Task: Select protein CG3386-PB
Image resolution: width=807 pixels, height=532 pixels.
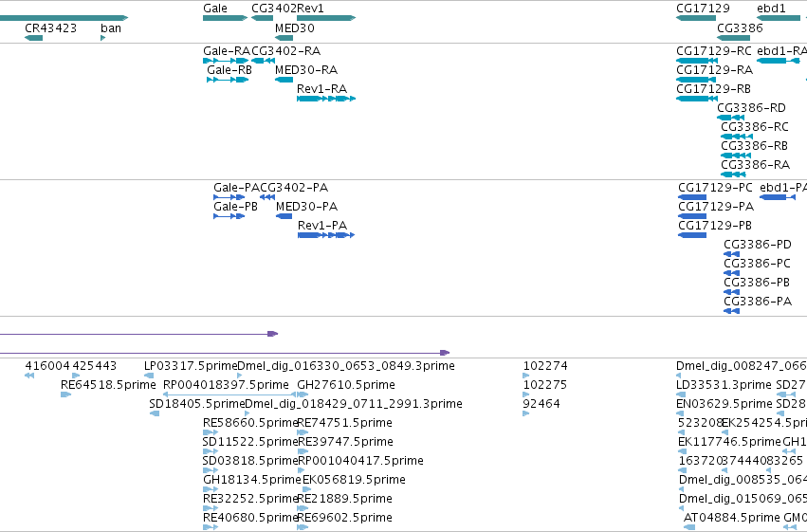Action: pos(731,292)
